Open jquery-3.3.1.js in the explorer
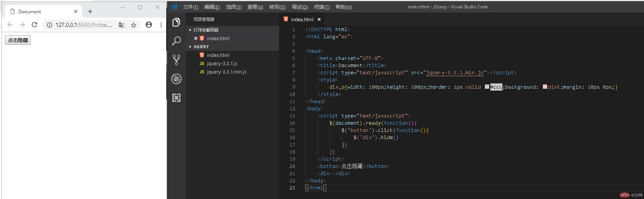 point(222,63)
